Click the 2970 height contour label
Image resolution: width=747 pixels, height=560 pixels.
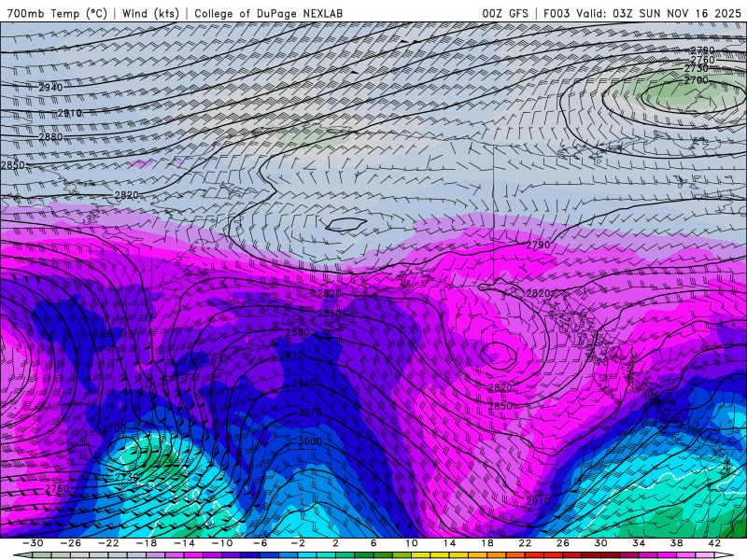311,413
